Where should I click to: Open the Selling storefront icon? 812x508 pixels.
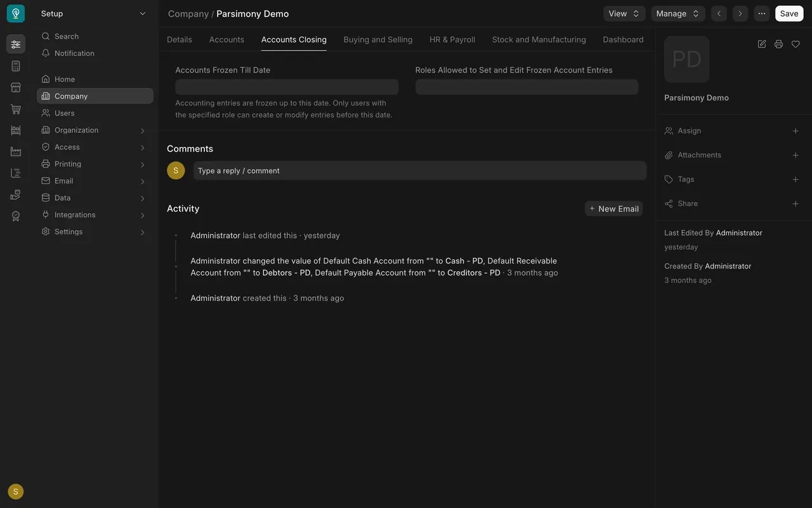point(16,88)
